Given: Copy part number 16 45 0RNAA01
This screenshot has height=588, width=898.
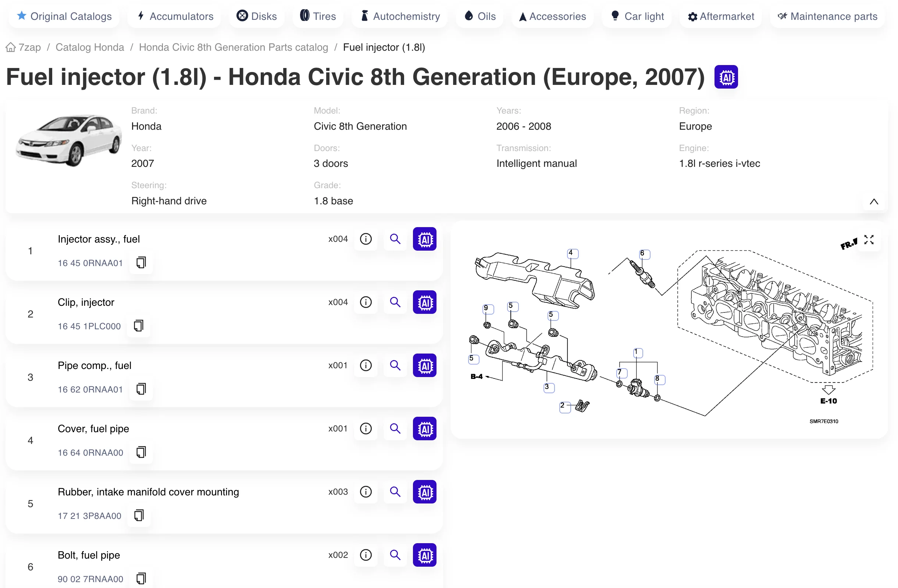Looking at the screenshot, I should pos(141,262).
